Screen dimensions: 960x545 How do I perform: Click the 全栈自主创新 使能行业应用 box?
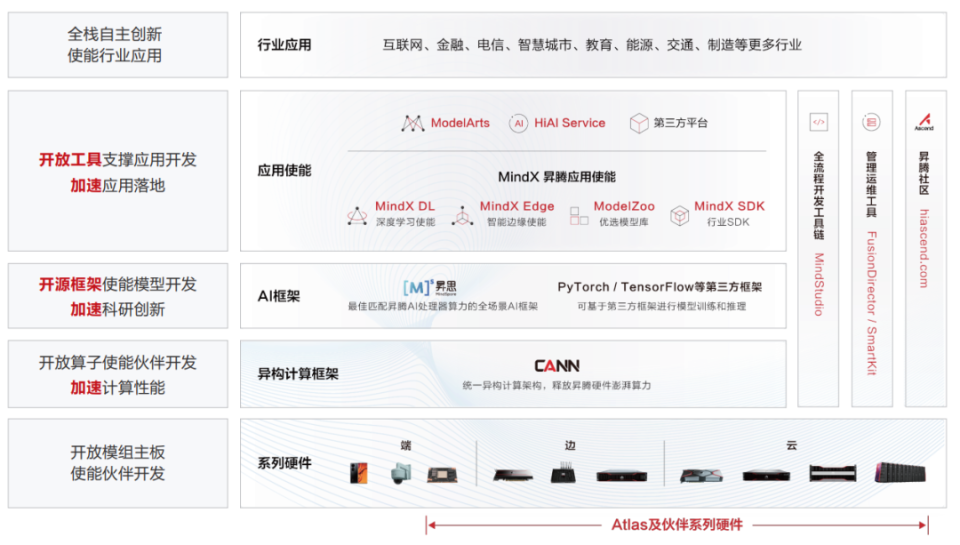(118, 45)
